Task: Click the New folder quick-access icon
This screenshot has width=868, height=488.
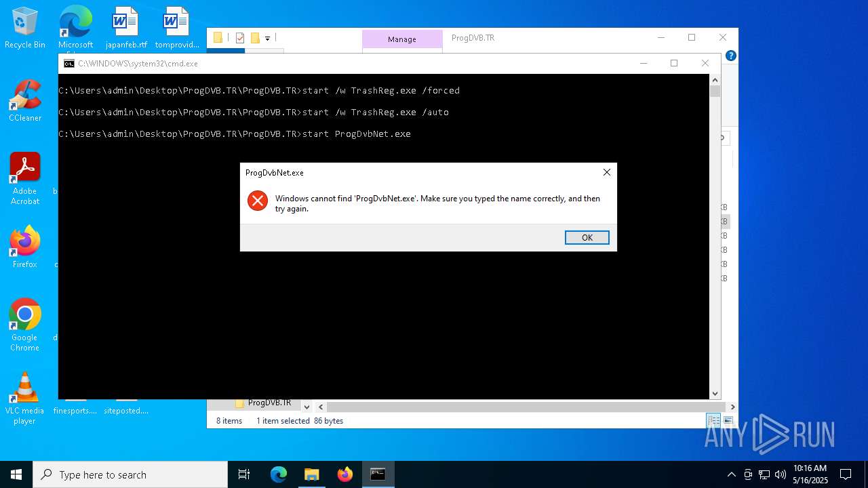Action: click(x=255, y=38)
